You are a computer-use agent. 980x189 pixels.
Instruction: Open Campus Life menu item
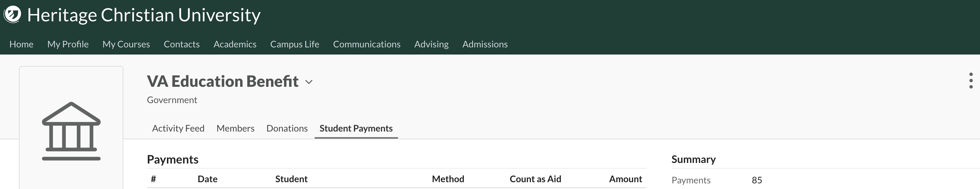pyautogui.click(x=294, y=44)
